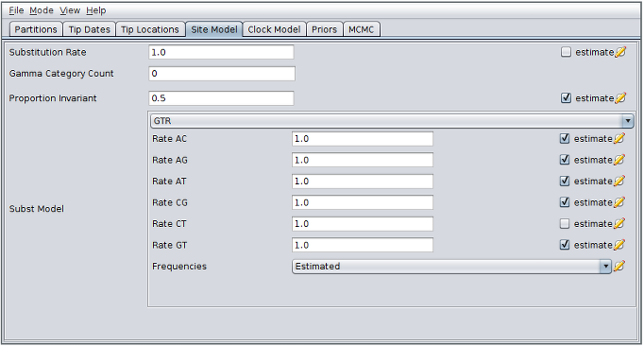Open Rate CT pencil edit icon

[x=619, y=223]
